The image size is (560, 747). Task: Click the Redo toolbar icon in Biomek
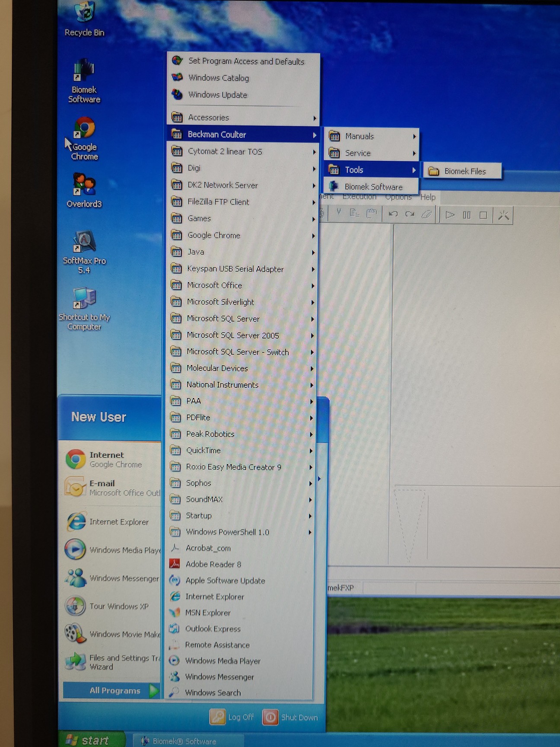(x=410, y=214)
